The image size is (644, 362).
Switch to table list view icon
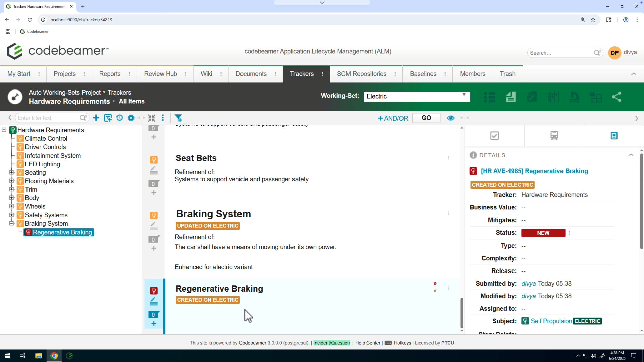pyautogui.click(x=490, y=97)
